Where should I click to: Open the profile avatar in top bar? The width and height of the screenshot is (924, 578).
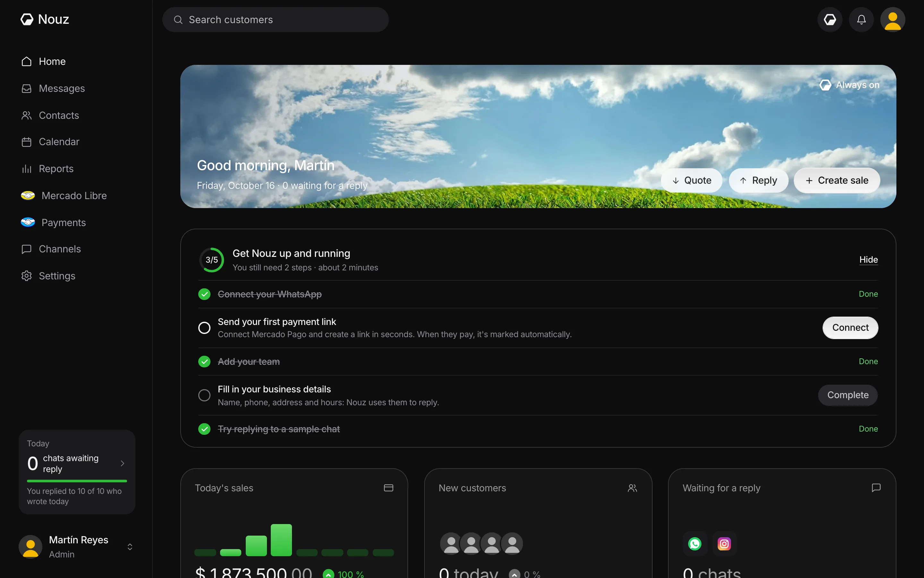(x=893, y=20)
